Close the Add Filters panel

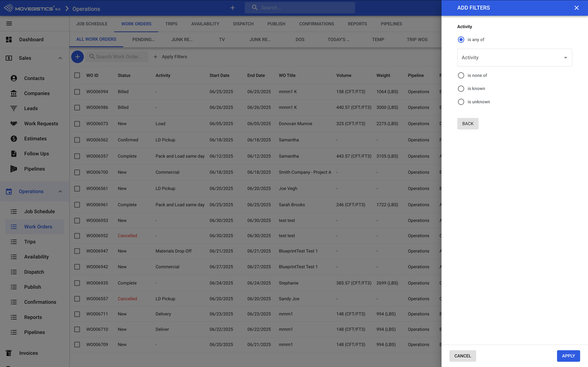[x=576, y=8]
